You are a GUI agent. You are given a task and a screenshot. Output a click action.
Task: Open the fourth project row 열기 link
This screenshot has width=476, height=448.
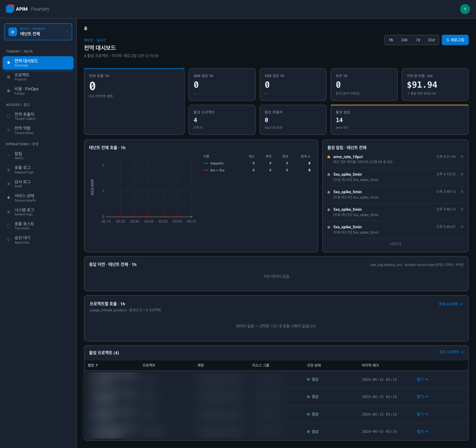[x=422, y=432]
